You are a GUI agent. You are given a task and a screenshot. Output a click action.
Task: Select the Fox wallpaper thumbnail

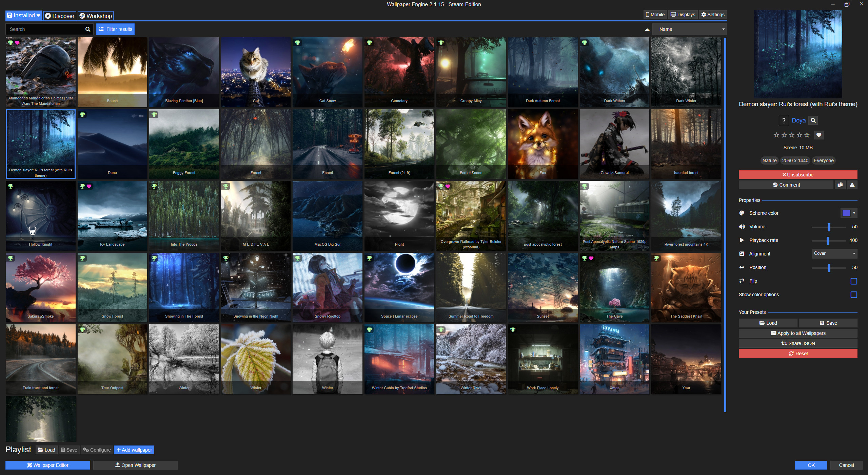pos(543,144)
